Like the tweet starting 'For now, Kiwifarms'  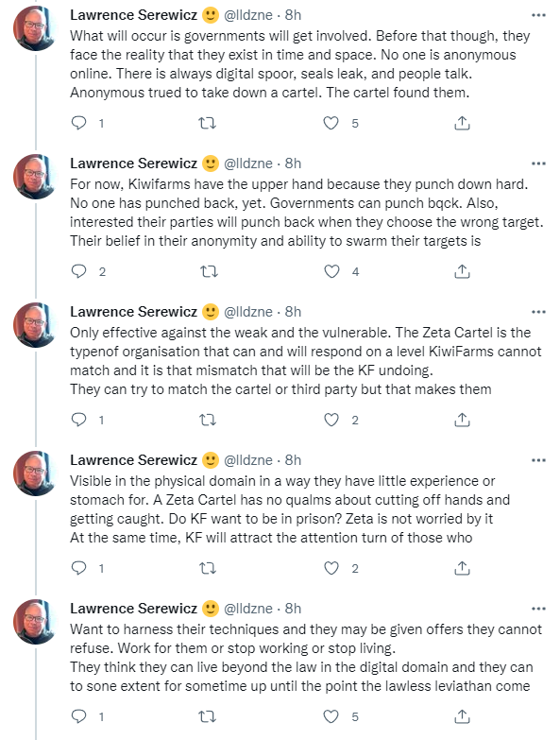click(x=331, y=271)
